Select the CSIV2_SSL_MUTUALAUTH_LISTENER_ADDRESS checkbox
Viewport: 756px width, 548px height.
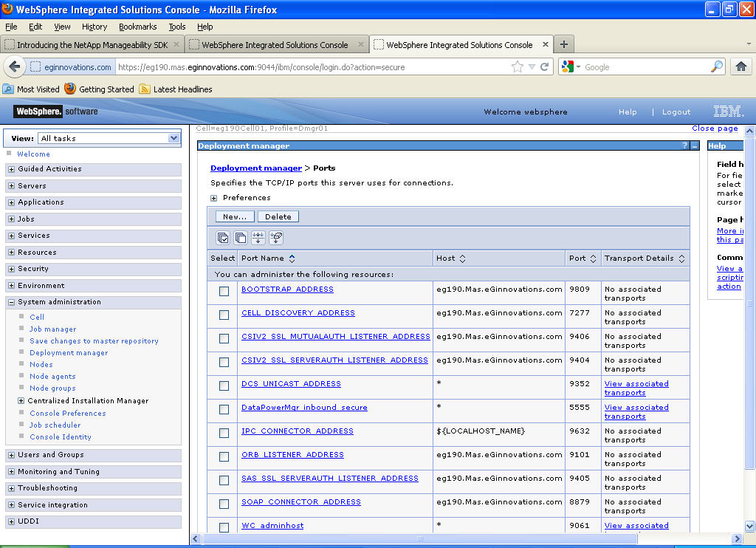pyautogui.click(x=224, y=339)
